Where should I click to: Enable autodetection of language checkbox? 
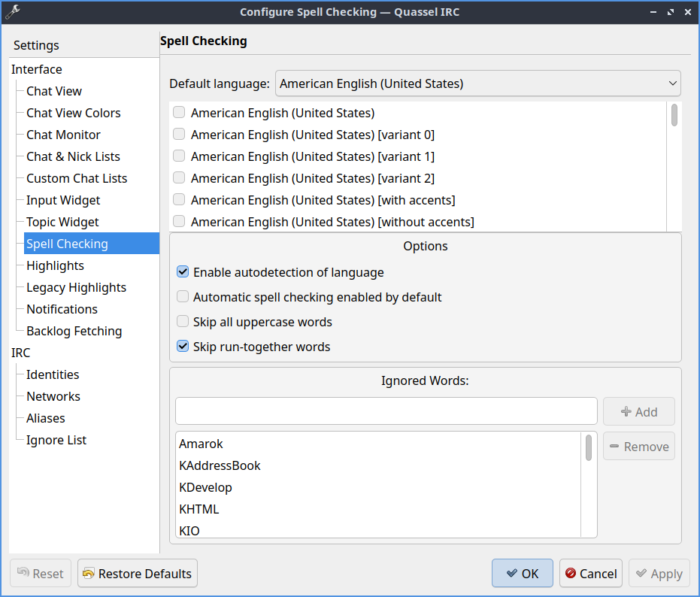tap(183, 272)
